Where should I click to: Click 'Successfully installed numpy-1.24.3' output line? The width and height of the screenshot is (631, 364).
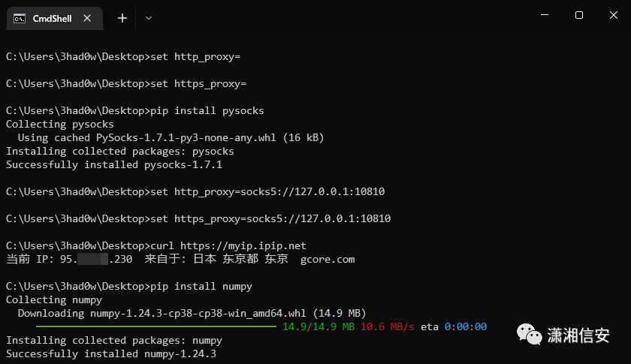point(111,354)
